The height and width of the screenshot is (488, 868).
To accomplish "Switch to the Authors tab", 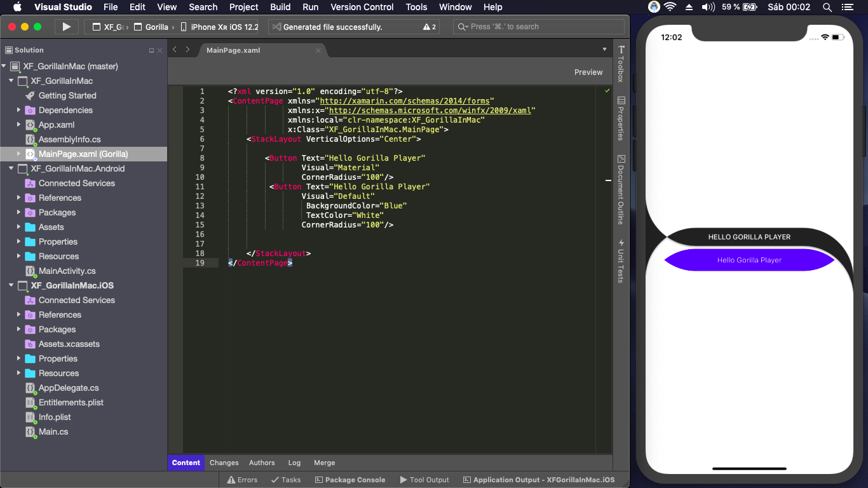I will tap(262, 463).
